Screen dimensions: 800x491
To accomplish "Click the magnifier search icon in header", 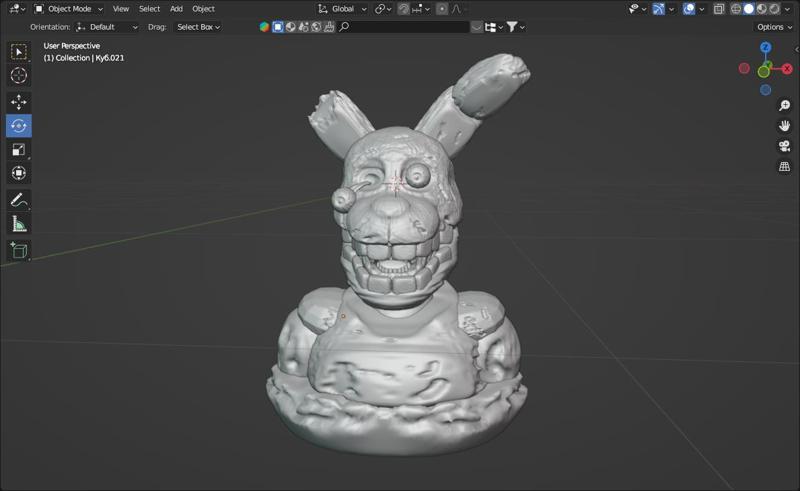I will (344, 27).
